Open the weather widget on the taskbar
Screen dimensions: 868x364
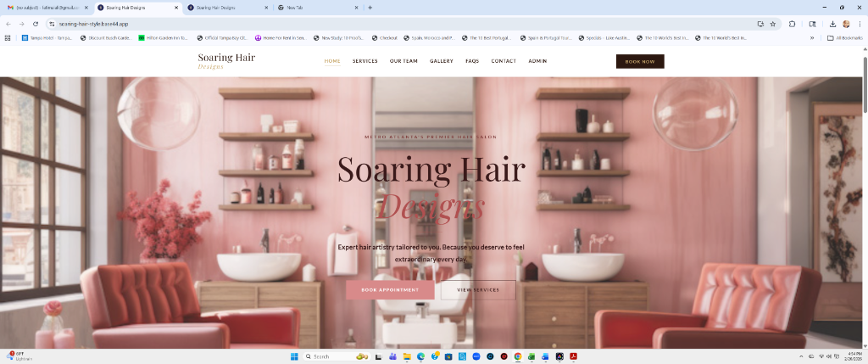[x=19, y=356]
